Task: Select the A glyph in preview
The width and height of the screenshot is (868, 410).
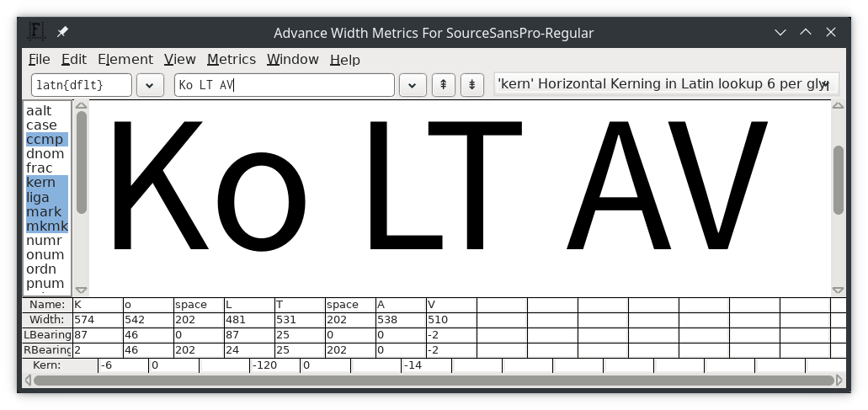Action: point(618,185)
